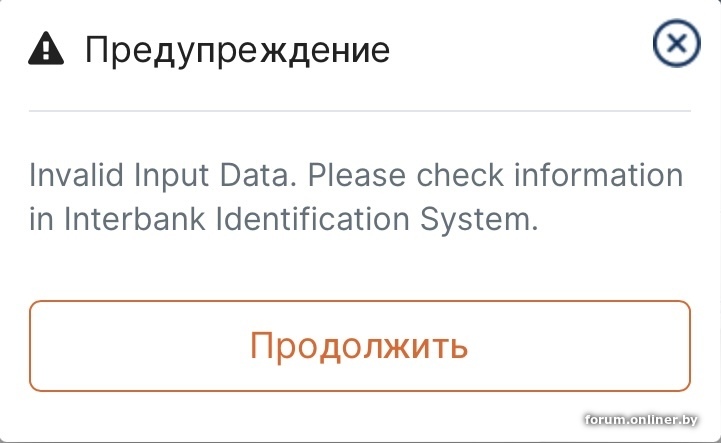Click the horizontal divider under the title
The height and width of the screenshot is (443, 721).
359,110
